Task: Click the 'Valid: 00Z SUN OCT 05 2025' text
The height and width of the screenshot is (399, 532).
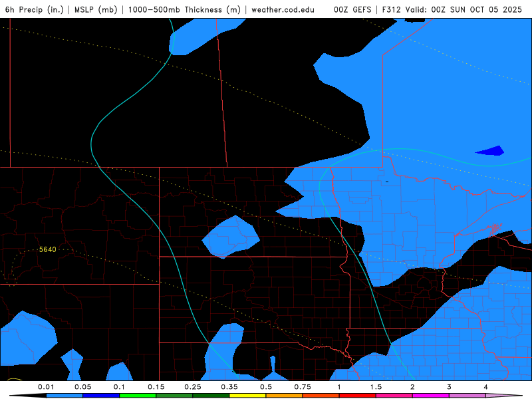Action: coord(464,9)
